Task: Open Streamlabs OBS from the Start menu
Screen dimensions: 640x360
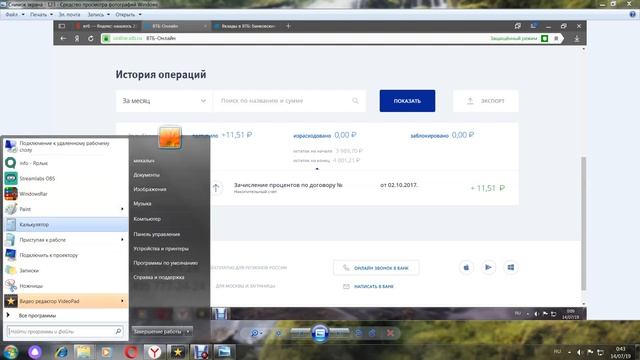Action: point(66,178)
